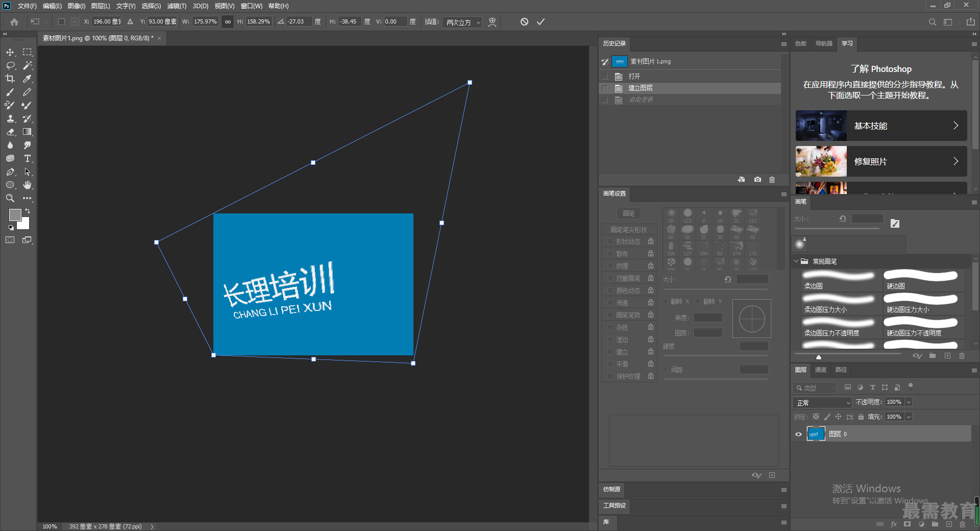Open the 修复照片 tutorial

(881, 161)
